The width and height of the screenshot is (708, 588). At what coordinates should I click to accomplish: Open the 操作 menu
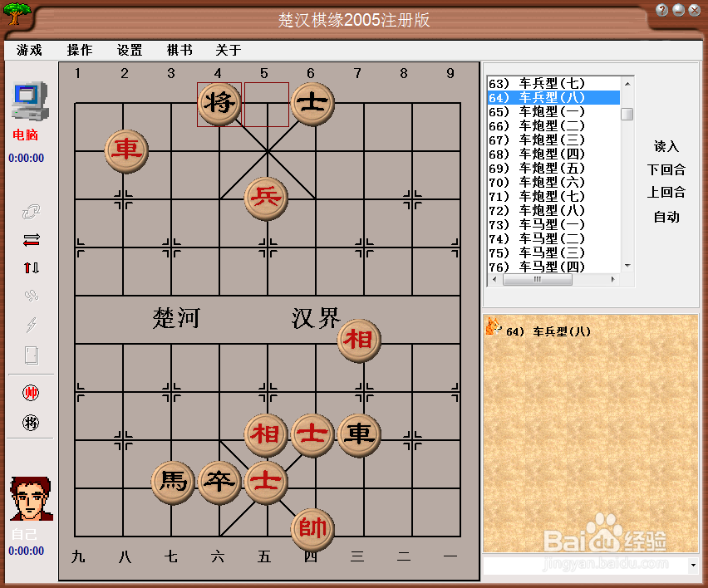point(80,50)
